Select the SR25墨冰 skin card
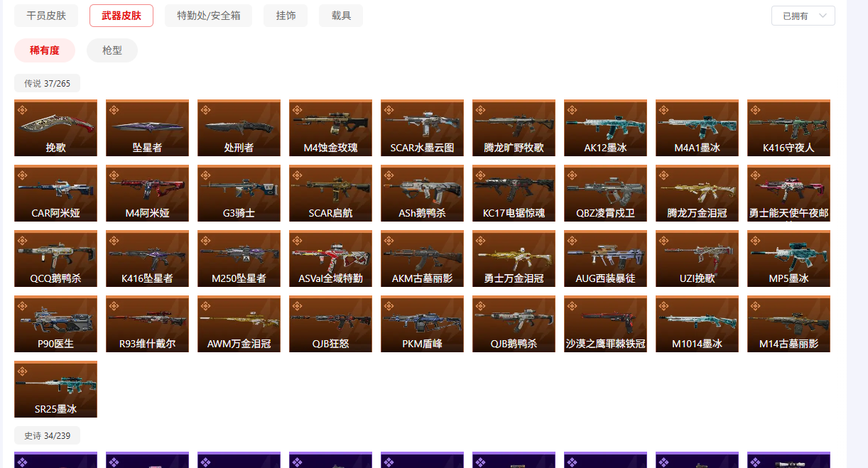Image resolution: width=868 pixels, height=468 pixels. (x=55, y=389)
